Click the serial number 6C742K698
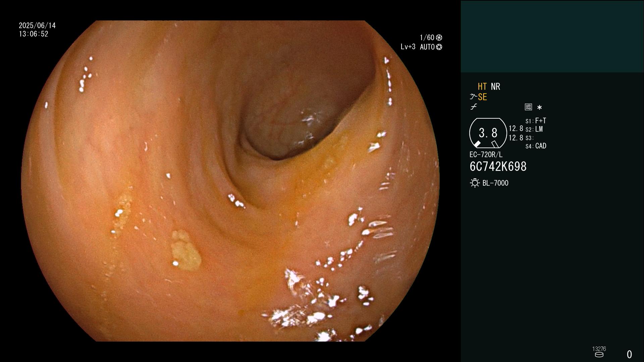This screenshot has width=644, height=362. [498, 167]
